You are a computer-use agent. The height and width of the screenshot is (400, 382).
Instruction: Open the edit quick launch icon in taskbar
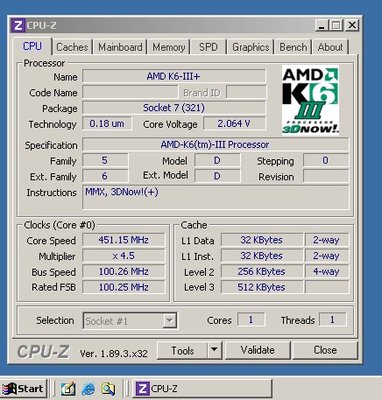coord(68,389)
